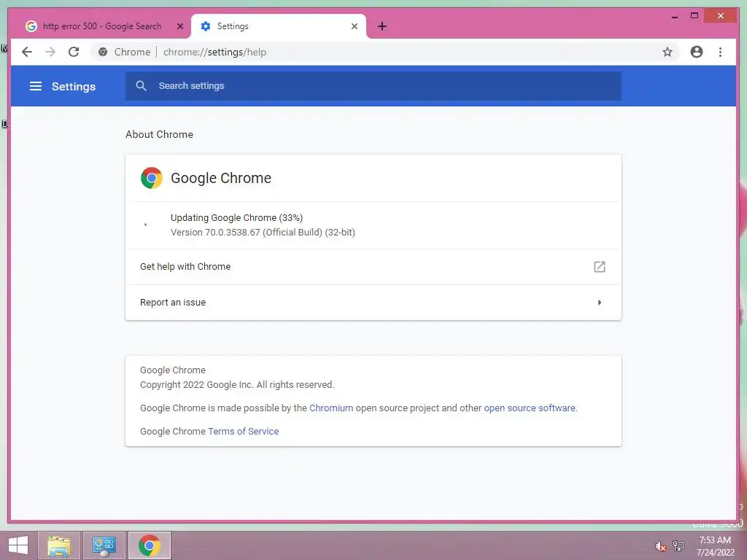This screenshot has width=747, height=560.
Task: Open the Settings hamburger menu
Action: pyautogui.click(x=36, y=86)
